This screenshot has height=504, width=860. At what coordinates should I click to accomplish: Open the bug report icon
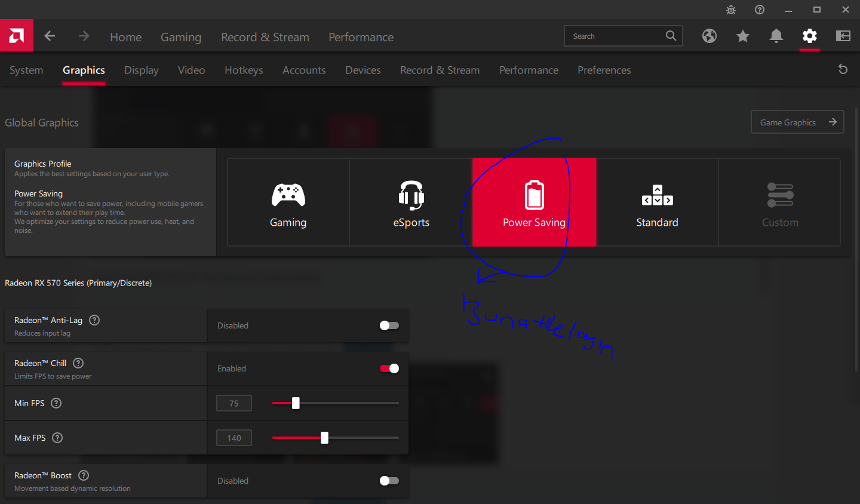point(731,10)
